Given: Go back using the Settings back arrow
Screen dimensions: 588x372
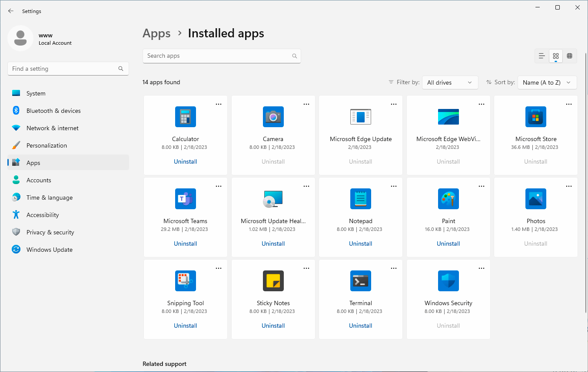Looking at the screenshot, I should coord(11,11).
